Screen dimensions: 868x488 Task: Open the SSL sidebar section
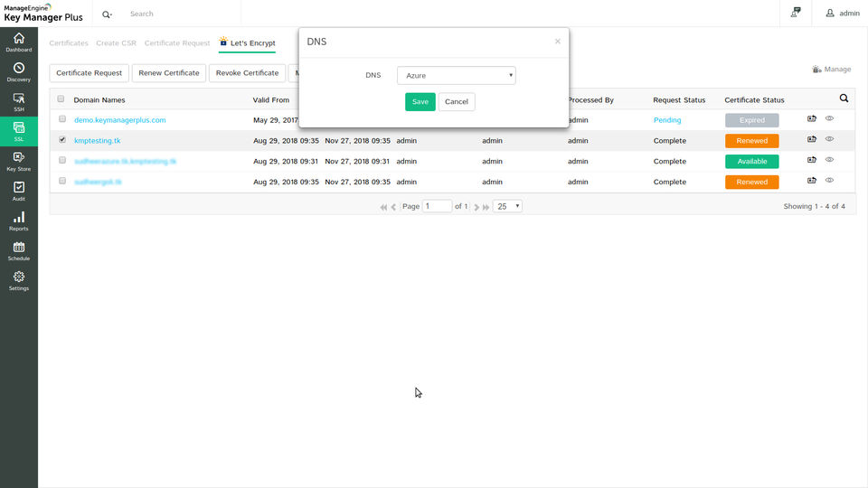(x=19, y=132)
